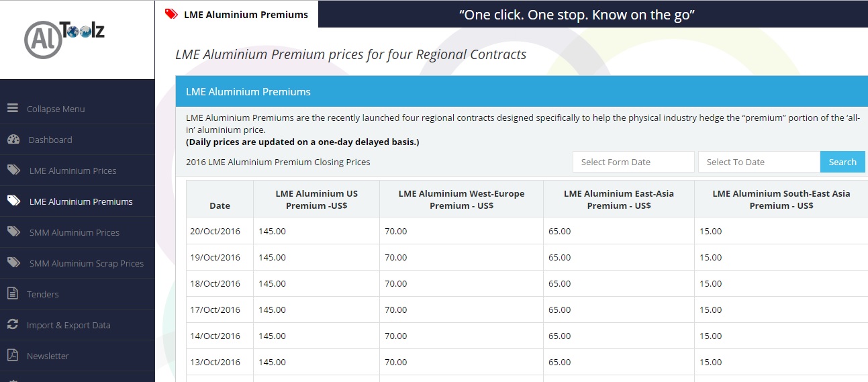Open the Dashboard menu entry
868x382 pixels.
[50, 140]
